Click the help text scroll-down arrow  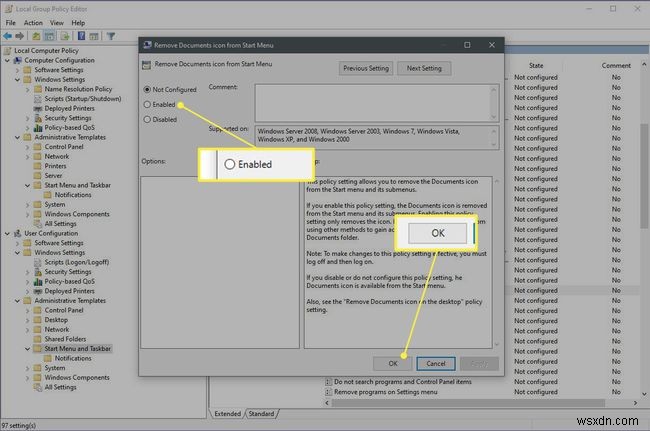coord(497,344)
